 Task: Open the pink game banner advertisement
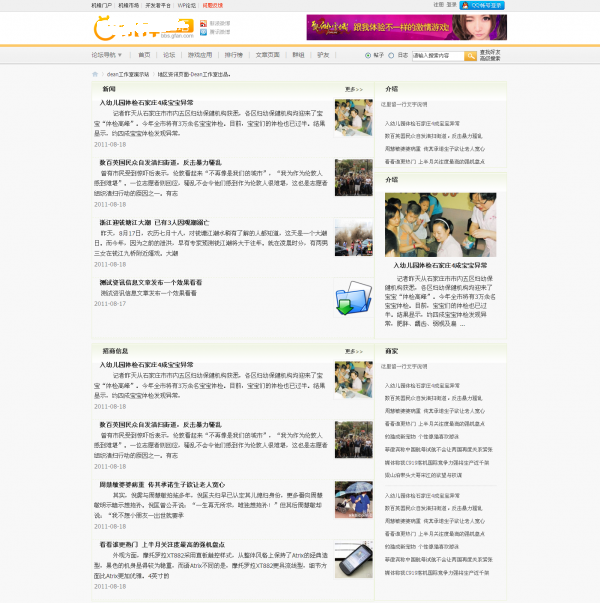pyautogui.click(x=407, y=27)
